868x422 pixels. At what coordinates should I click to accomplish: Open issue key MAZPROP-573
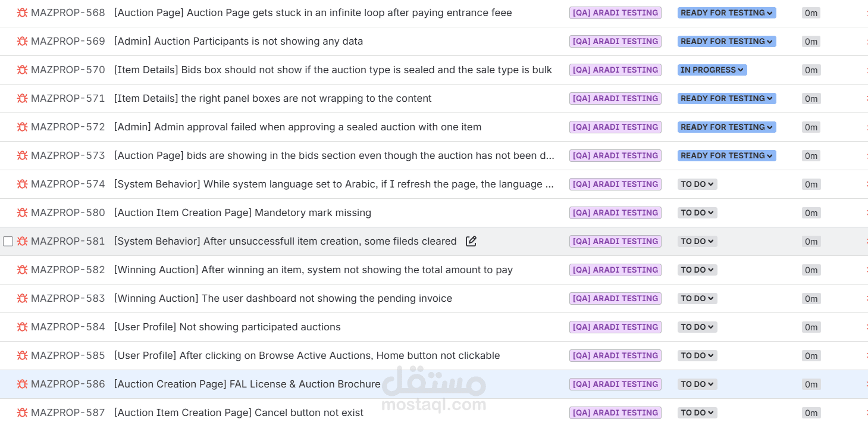tap(68, 155)
